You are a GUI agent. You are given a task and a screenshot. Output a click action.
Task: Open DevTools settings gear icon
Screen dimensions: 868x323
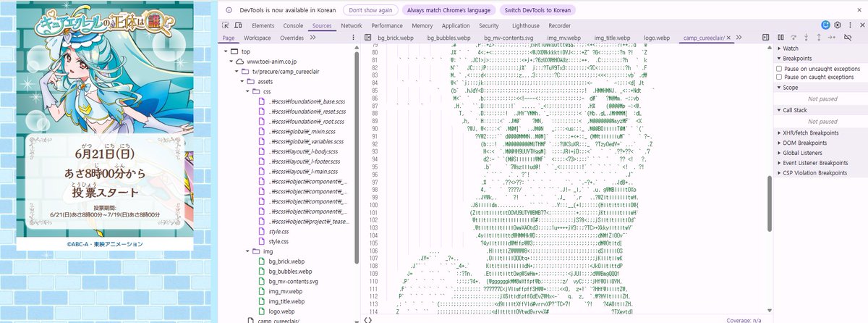coord(838,25)
